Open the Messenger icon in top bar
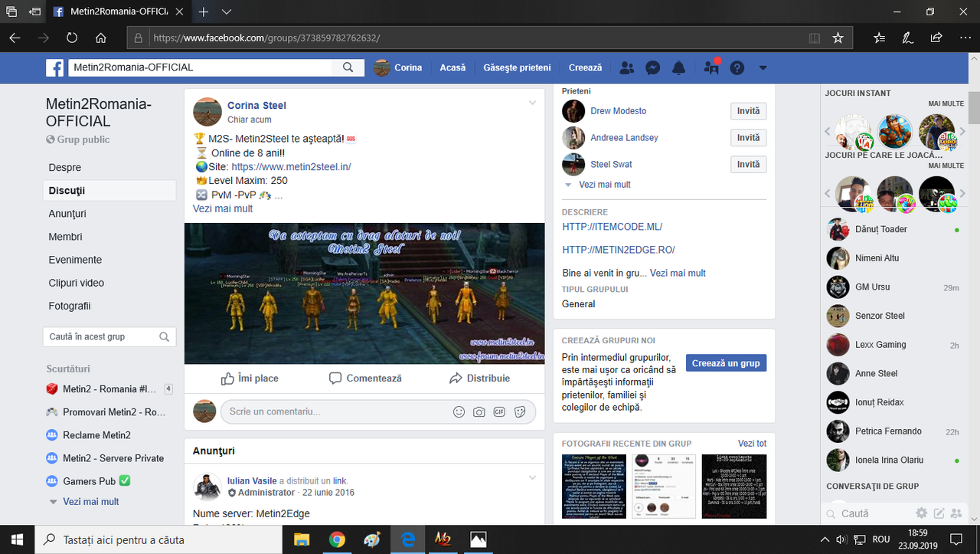This screenshot has width=980, height=554. (x=653, y=67)
